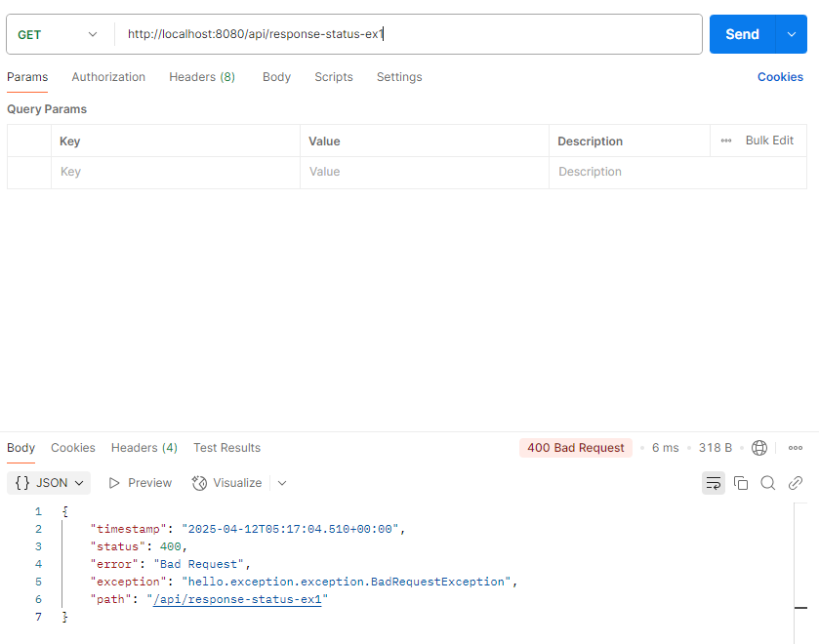Open the response Headers (4) tab
Image resolution: width=819 pixels, height=644 pixels.
pos(144,448)
